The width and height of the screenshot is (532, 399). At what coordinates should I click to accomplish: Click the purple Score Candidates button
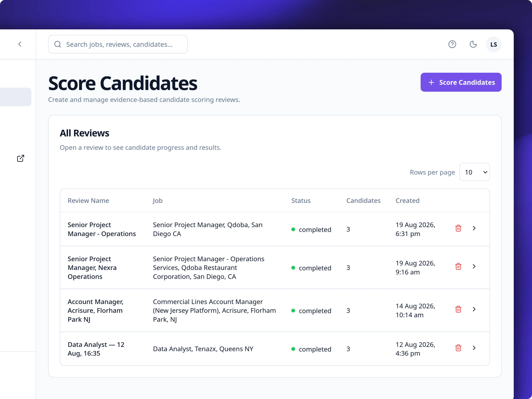[x=461, y=82]
